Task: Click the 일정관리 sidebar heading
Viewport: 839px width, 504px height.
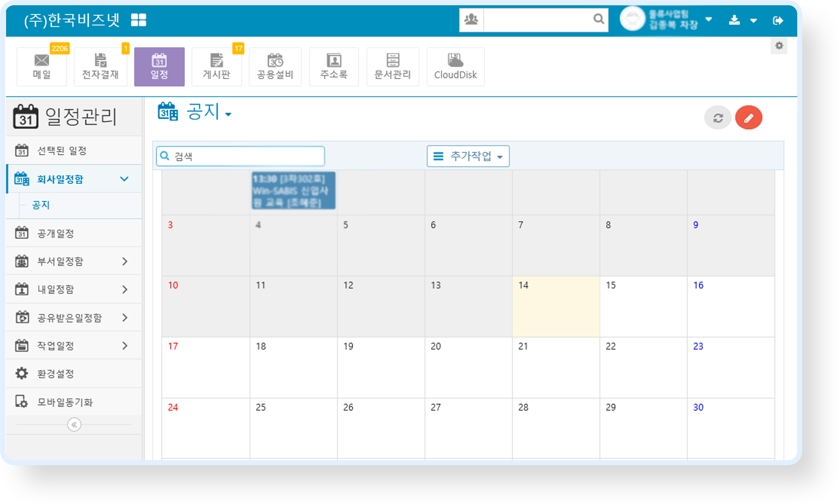Action: 81,116
